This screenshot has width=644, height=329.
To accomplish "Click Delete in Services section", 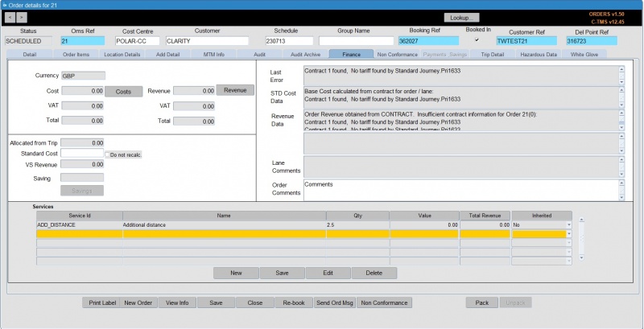I will [374, 273].
